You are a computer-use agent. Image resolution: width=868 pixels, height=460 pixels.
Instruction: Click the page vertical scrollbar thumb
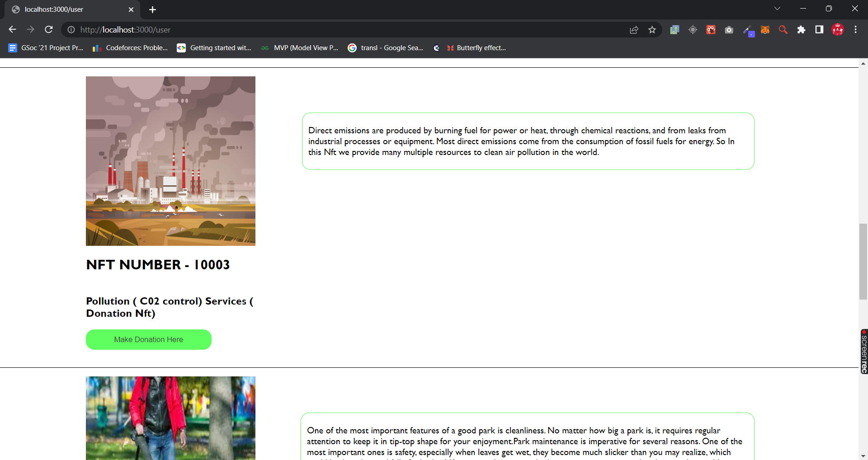(x=863, y=261)
